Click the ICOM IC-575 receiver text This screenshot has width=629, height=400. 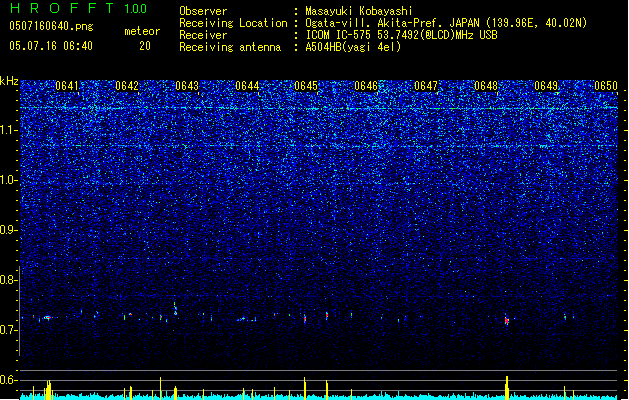click(401, 35)
